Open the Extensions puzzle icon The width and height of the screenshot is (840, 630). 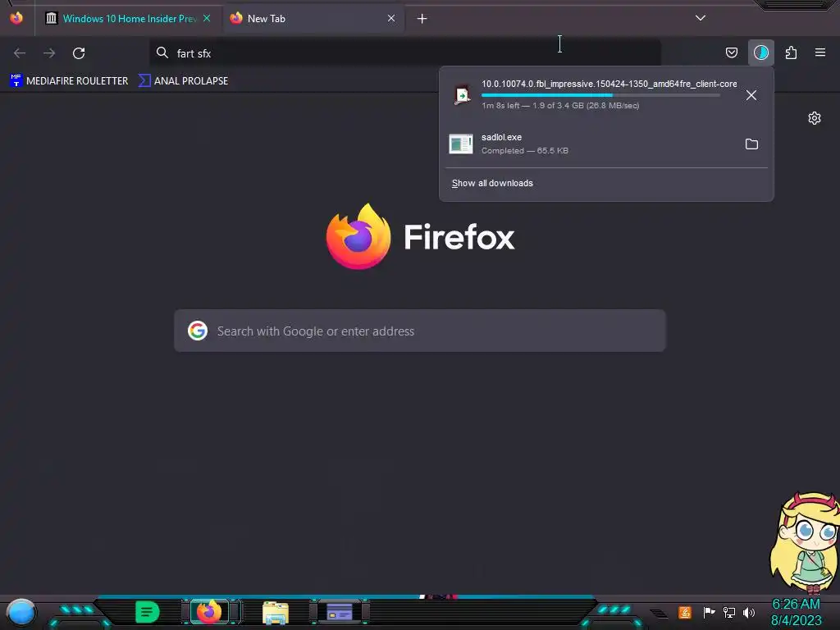coord(791,52)
